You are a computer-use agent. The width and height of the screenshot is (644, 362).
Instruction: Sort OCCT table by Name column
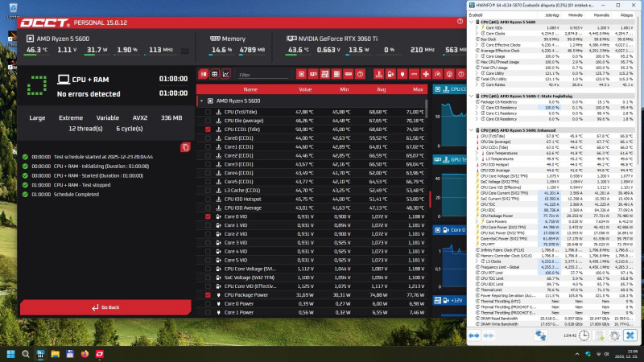click(x=250, y=89)
